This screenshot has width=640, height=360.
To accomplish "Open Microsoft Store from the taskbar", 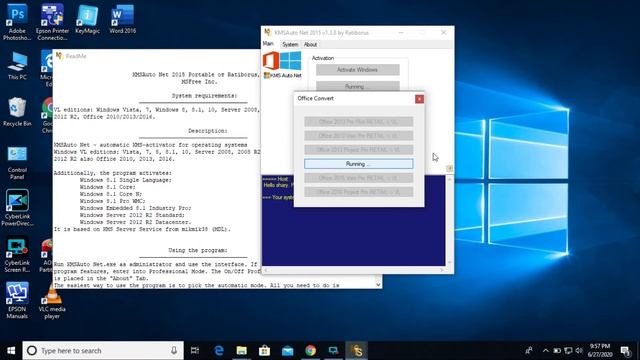I will tap(264, 350).
